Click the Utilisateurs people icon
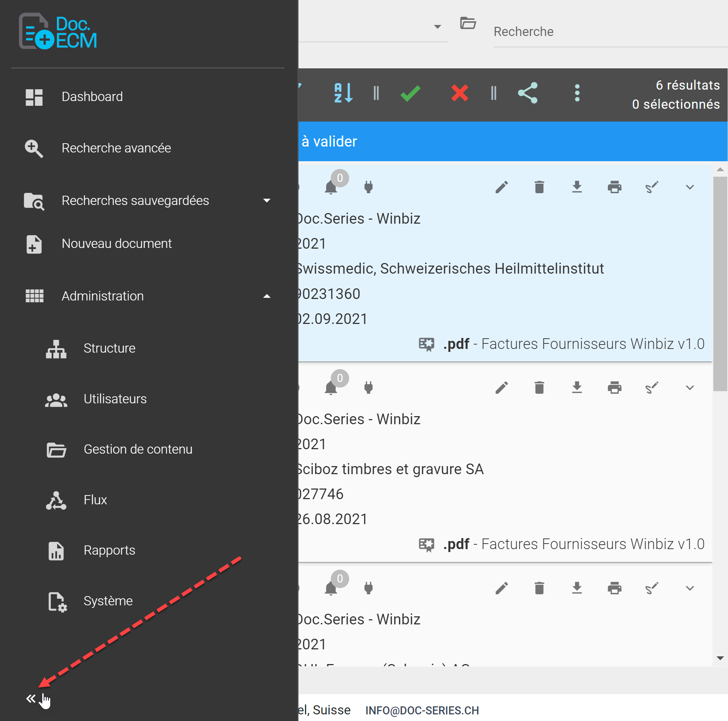The image size is (728, 721). (56, 400)
